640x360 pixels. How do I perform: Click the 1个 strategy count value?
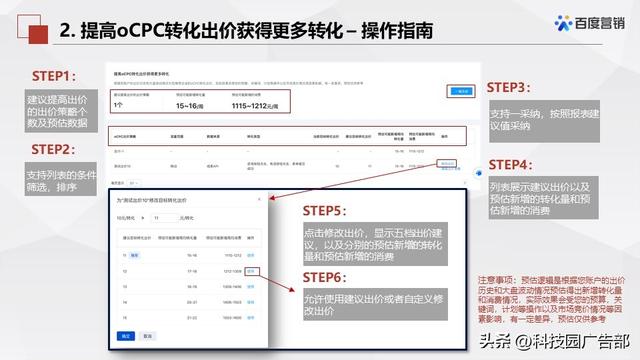coord(118,105)
